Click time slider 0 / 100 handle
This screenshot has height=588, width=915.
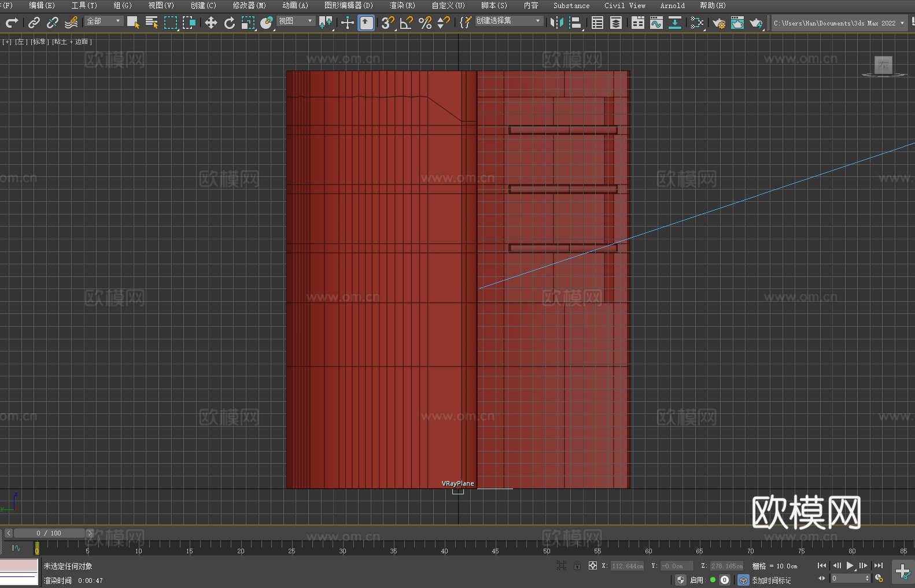pos(50,533)
